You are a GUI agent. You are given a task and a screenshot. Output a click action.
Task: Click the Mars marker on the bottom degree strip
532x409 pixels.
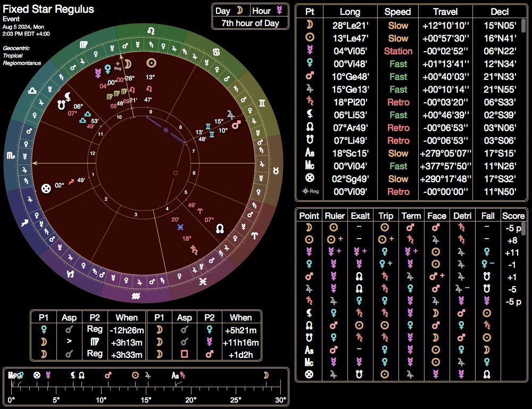(108, 375)
